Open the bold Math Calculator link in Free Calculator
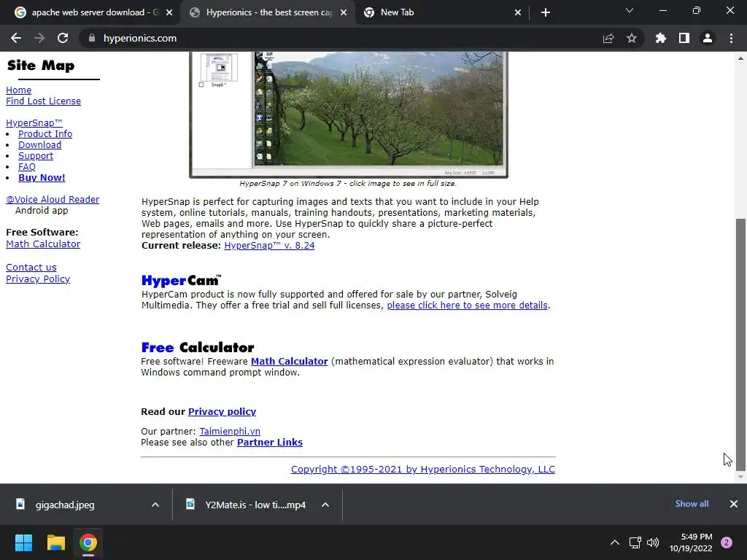The image size is (747, 560). click(x=289, y=362)
